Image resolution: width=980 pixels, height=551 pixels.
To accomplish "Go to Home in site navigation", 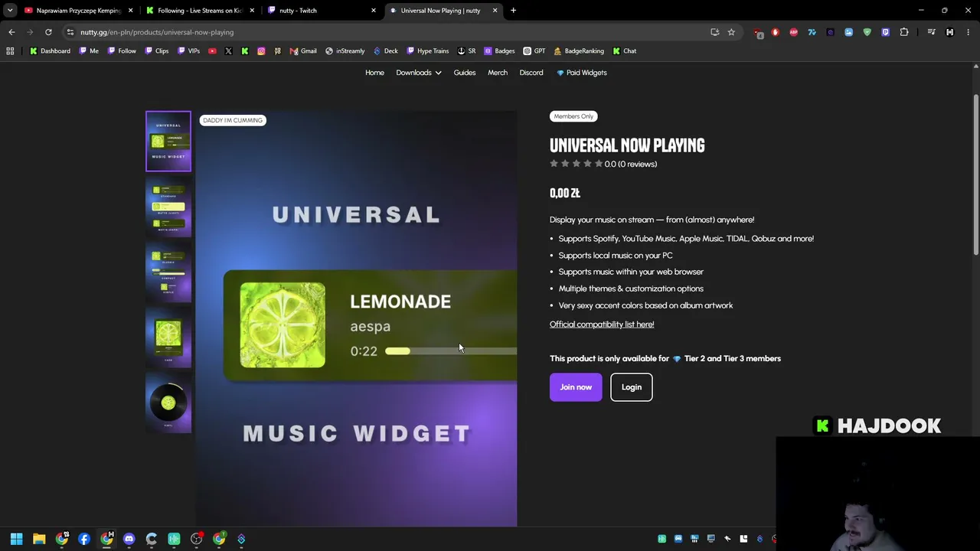I will [x=374, y=73].
